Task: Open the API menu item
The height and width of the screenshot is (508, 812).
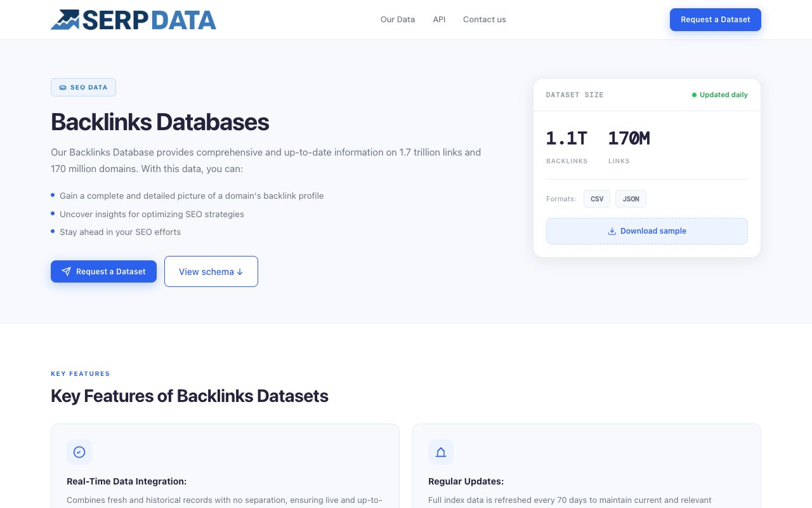Action: click(439, 20)
